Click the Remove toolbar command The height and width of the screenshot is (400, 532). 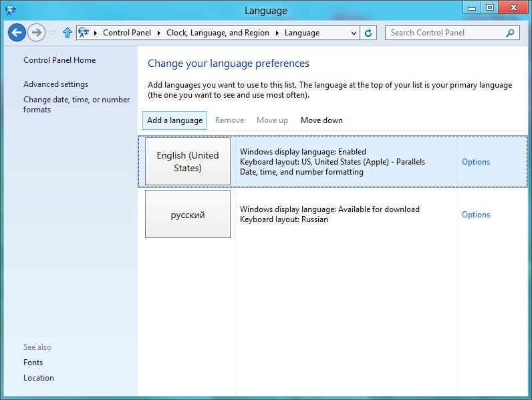[229, 120]
